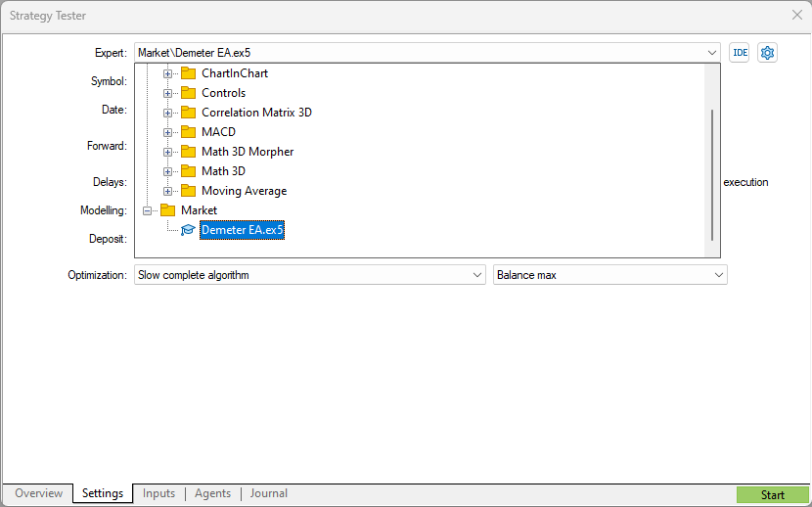This screenshot has height=507, width=812.
Task: Expand the Math 3D Morpher node
Action: coord(167,153)
